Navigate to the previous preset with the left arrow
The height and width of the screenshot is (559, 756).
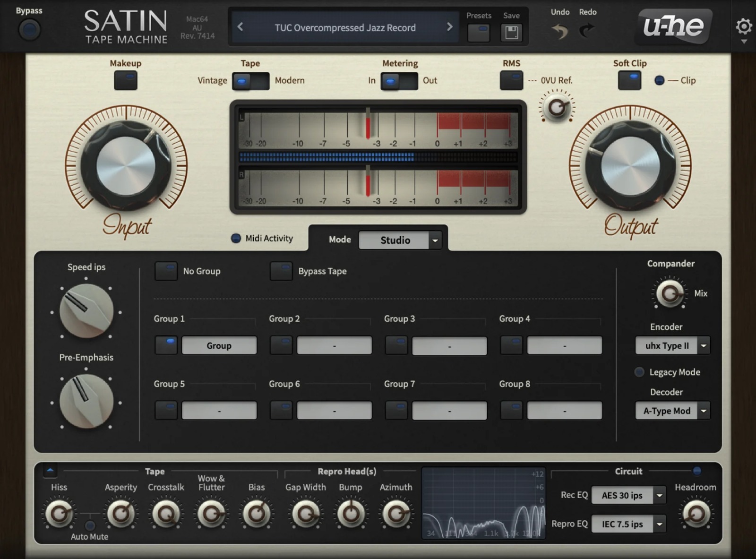coord(240,27)
